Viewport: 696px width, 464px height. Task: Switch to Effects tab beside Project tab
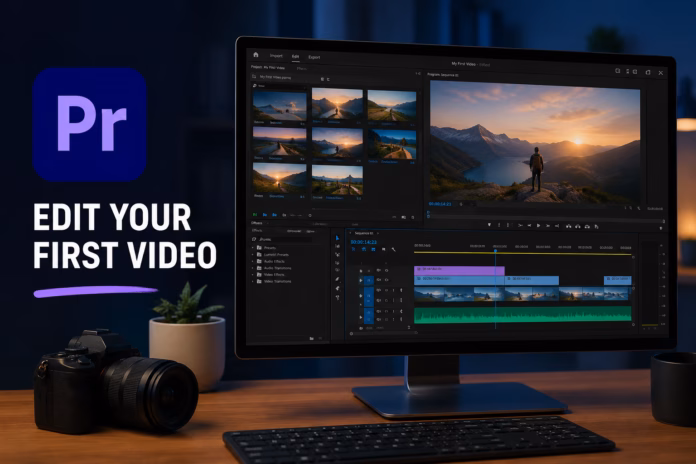click(302, 69)
